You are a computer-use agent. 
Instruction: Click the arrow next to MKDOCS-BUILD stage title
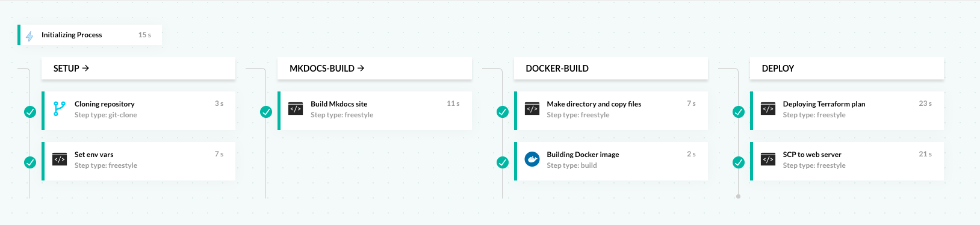coord(361,68)
